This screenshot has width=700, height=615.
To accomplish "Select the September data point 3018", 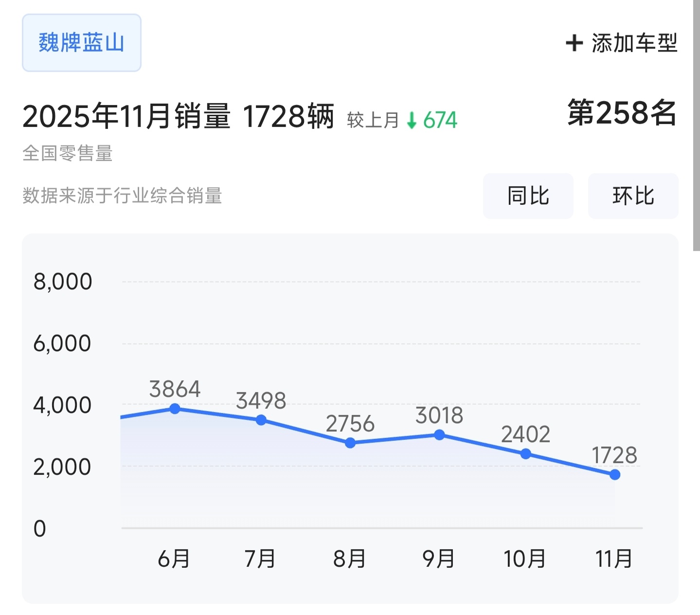I will (x=439, y=434).
